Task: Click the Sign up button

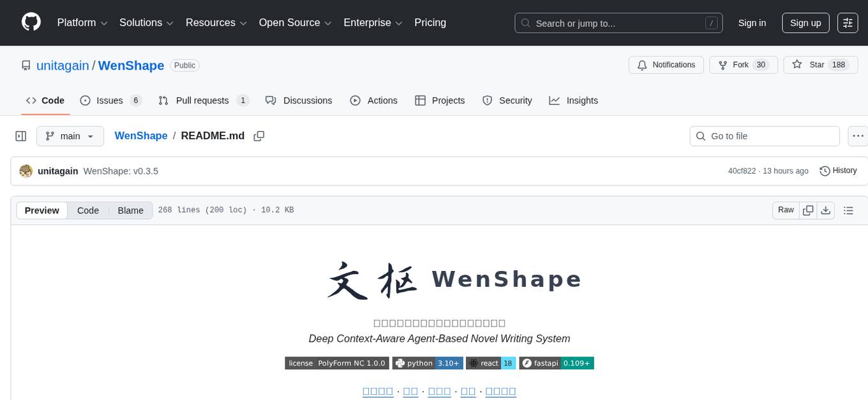Action: 805,22
